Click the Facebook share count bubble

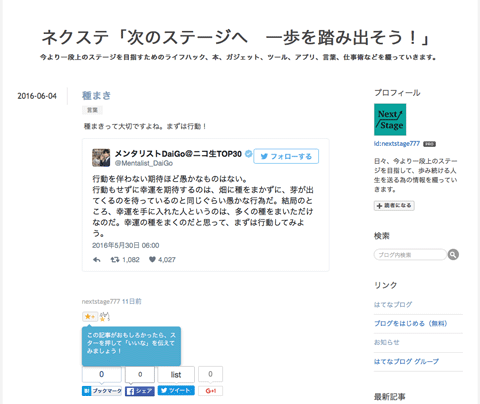[140, 374]
